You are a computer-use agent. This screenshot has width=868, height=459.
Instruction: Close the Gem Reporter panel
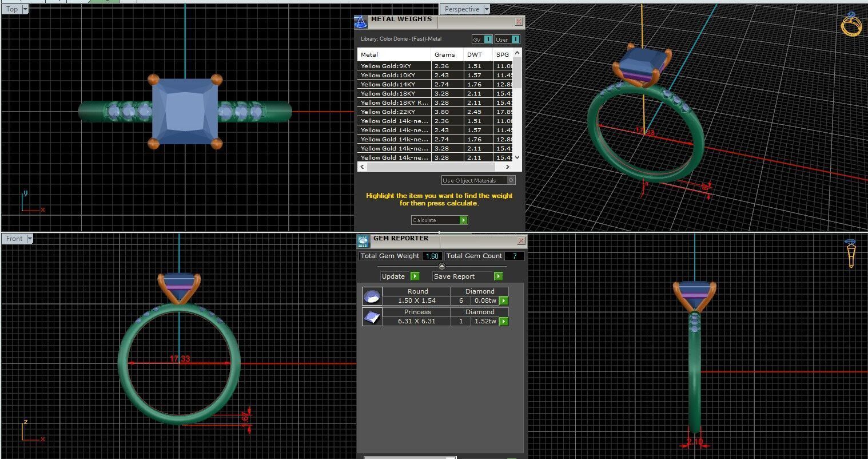coord(521,241)
